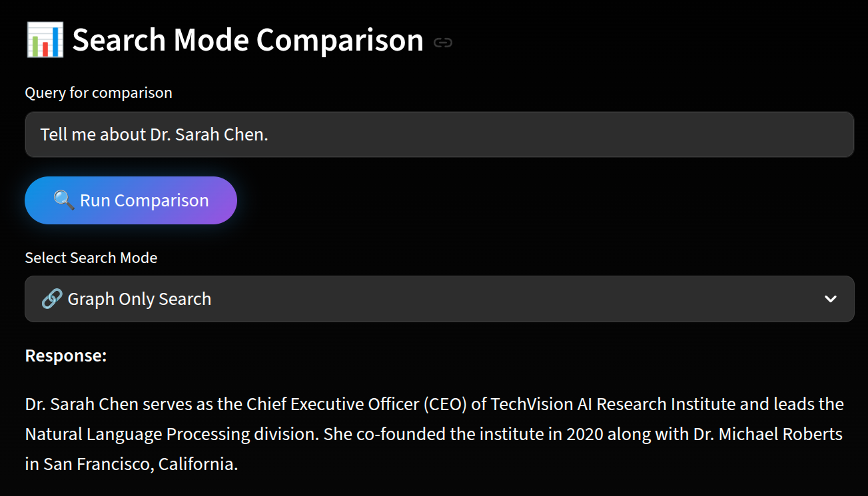
Task: Click the bar chart emoji in title
Action: click(x=45, y=40)
